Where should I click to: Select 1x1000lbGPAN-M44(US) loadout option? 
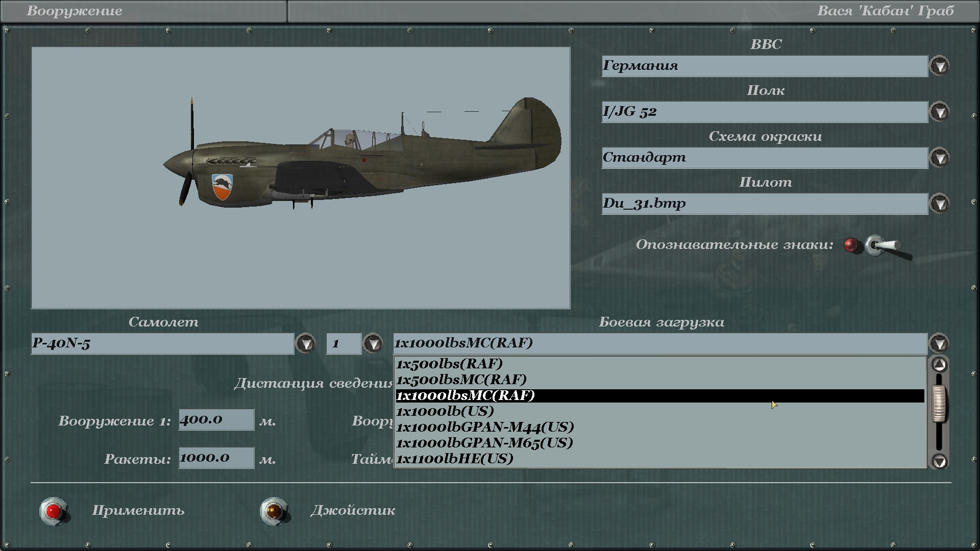[485, 427]
